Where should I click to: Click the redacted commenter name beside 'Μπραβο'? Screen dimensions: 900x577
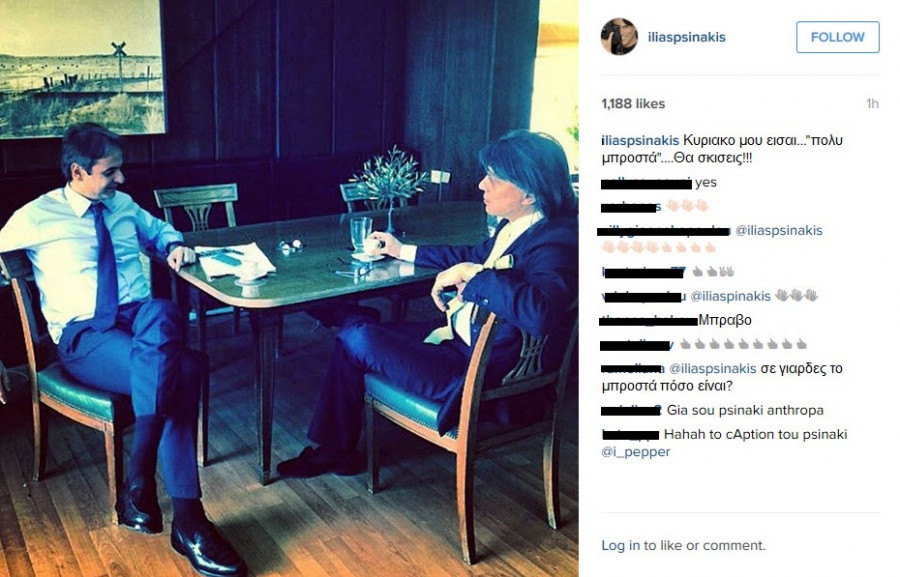click(649, 321)
